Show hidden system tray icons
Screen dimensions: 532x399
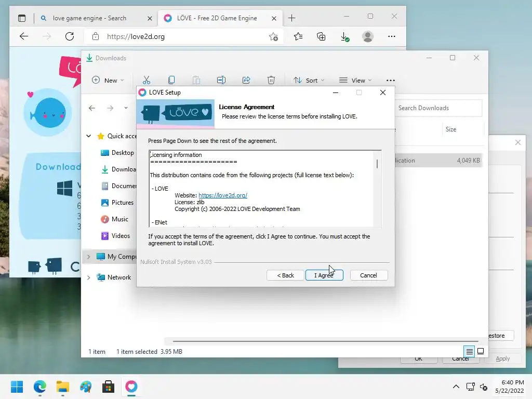pos(456,387)
